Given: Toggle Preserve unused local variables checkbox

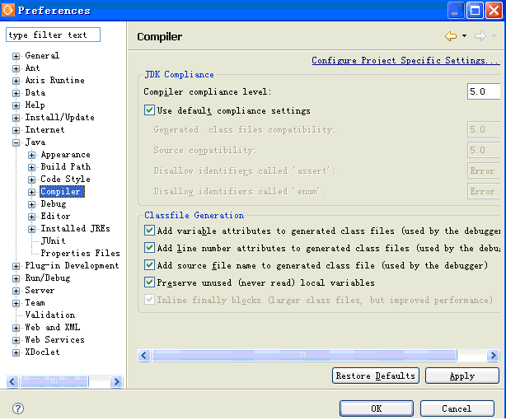Looking at the screenshot, I should tap(149, 282).
